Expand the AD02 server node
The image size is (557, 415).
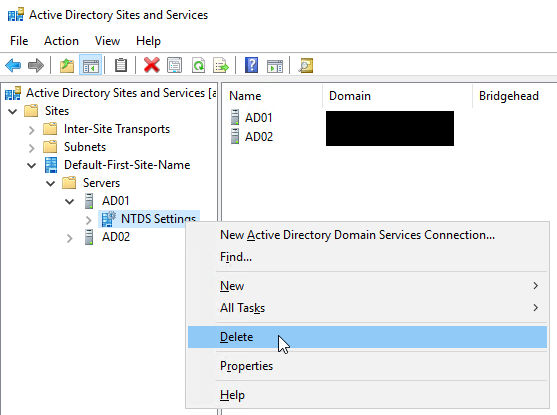pos(70,238)
